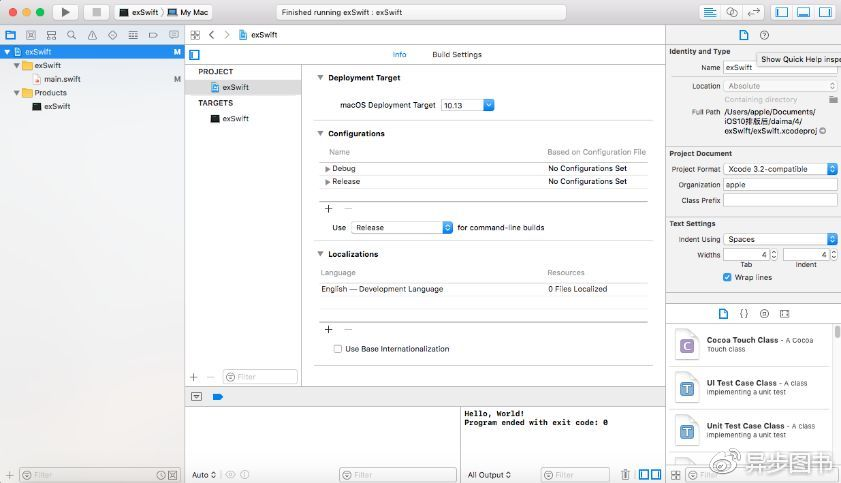Switch to Version editor
Image resolution: width=841 pixels, height=483 pixels.
(754, 12)
